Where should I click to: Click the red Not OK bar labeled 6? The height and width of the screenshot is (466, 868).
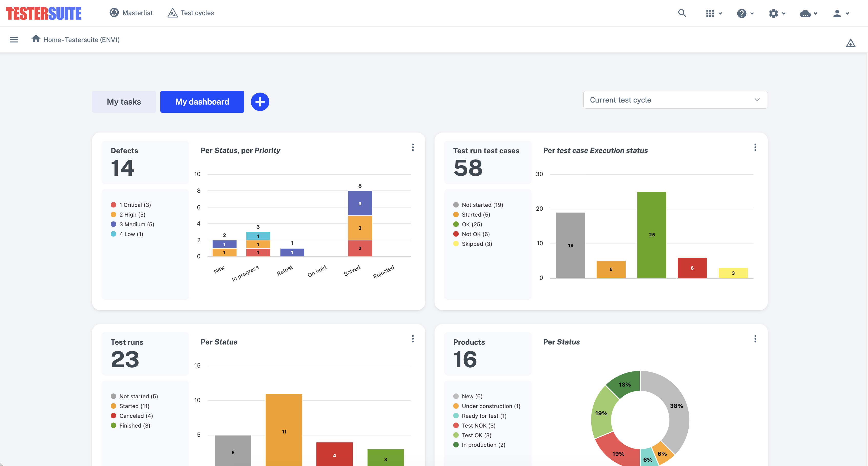click(x=692, y=268)
